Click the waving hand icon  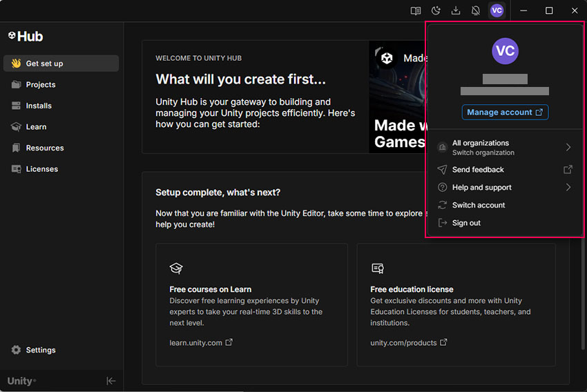pyautogui.click(x=16, y=63)
